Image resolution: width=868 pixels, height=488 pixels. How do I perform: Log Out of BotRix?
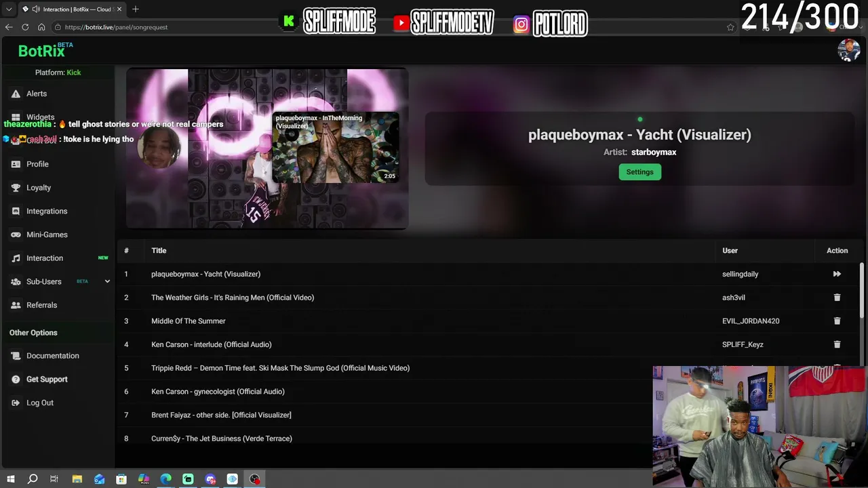pos(40,403)
